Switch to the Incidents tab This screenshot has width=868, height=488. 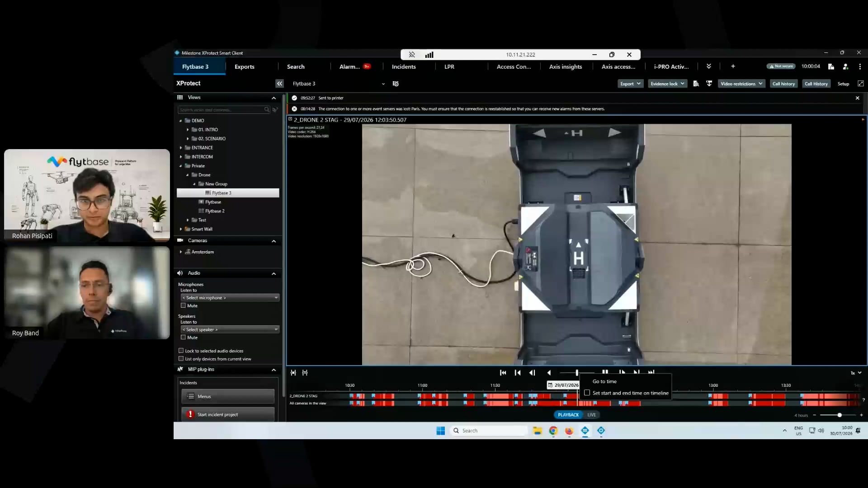(x=404, y=66)
